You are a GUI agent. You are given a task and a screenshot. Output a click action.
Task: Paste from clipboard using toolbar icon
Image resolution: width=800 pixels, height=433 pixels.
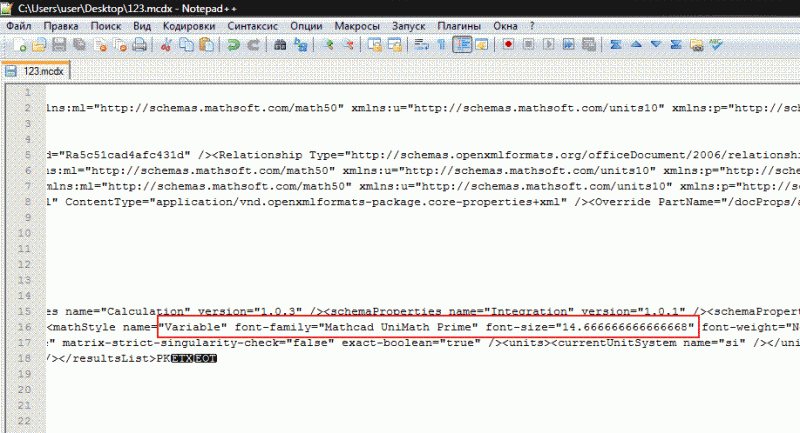[206, 45]
